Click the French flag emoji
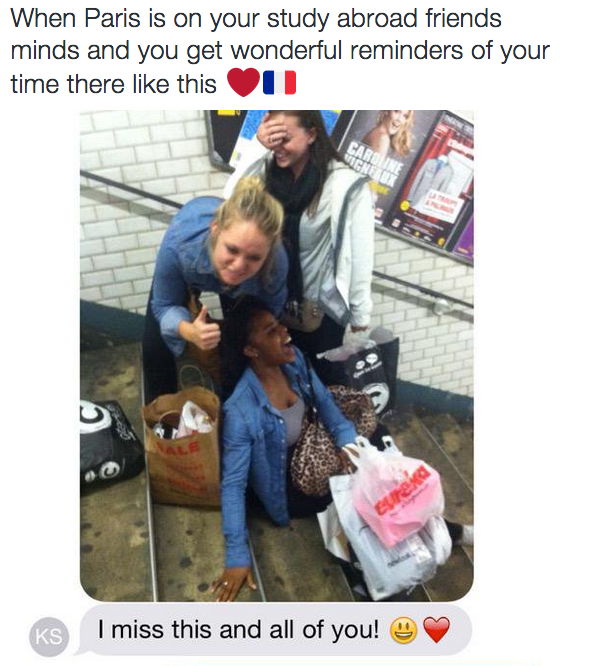The width and height of the screenshot is (602, 666). coord(279,82)
